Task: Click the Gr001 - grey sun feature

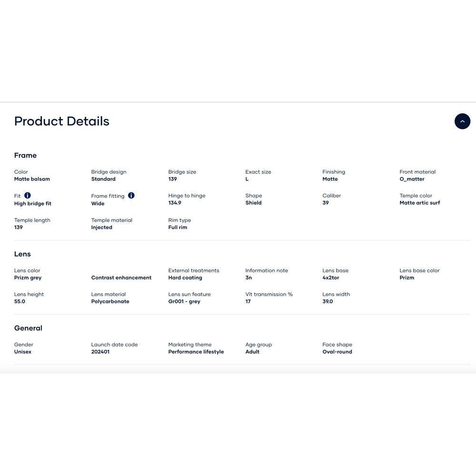Action: click(184, 302)
